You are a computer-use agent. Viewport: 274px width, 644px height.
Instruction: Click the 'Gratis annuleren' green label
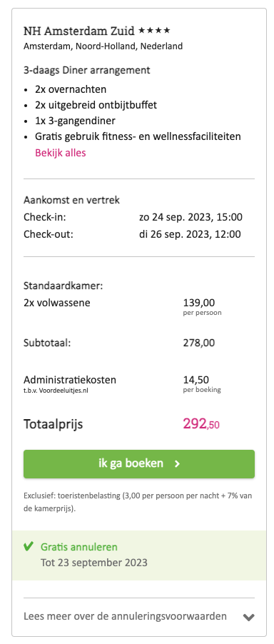[78, 547]
